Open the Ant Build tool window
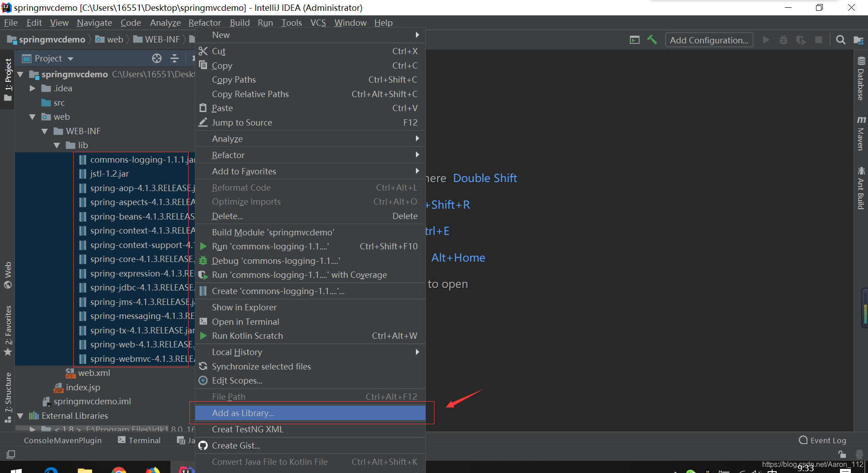The image size is (868, 473). point(861,188)
